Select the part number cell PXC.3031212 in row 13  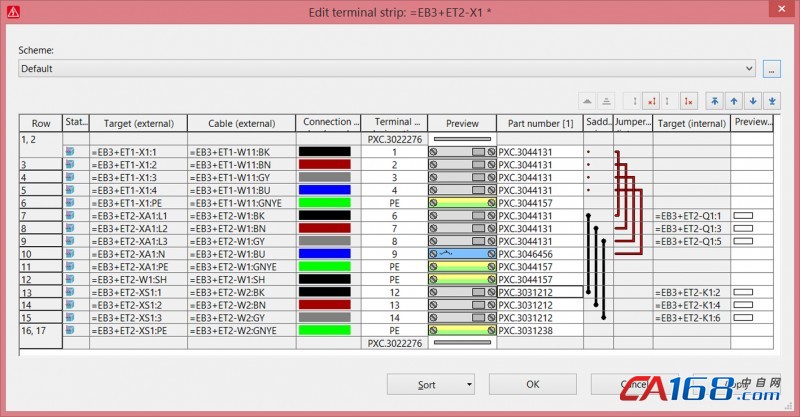[x=540, y=292]
